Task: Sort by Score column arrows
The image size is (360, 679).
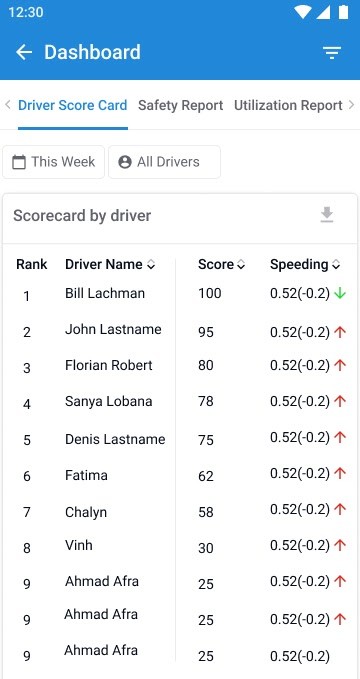Action: point(241,265)
